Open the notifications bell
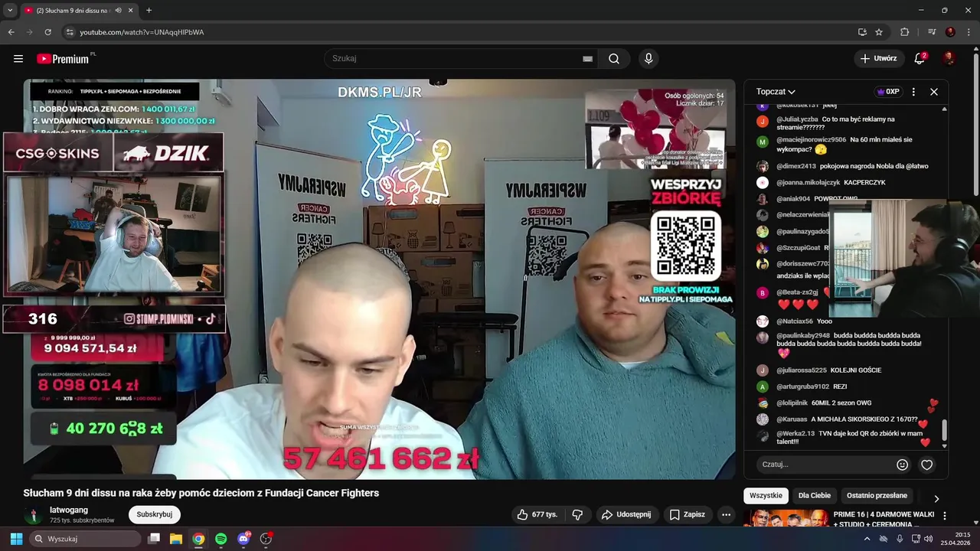The width and height of the screenshot is (980, 551). click(x=920, y=58)
